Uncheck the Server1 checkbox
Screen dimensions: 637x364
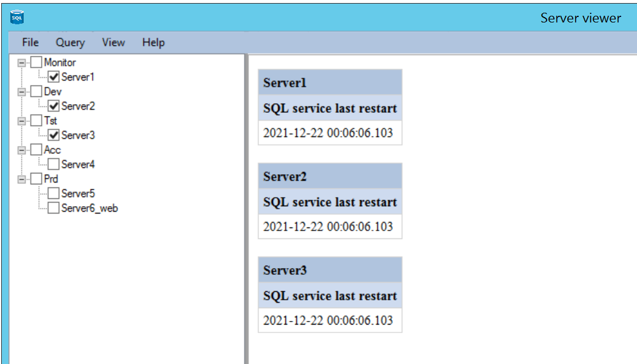tap(53, 77)
